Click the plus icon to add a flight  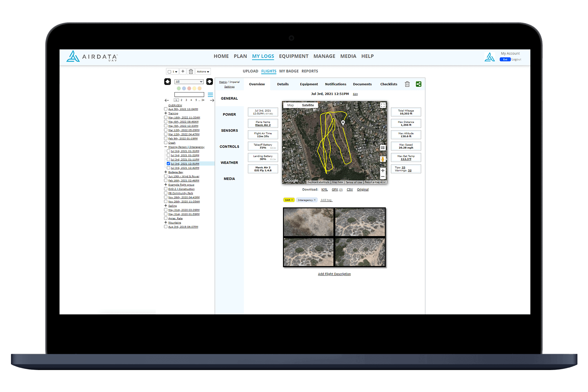pyautogui.click(x=183, y=71)
